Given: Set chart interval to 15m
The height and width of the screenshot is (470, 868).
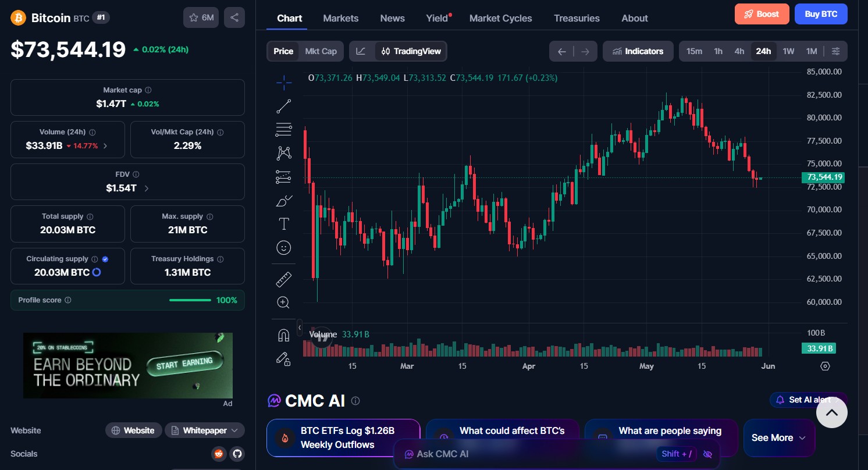Looking at the screenshot, I should (x=694, y=51).
